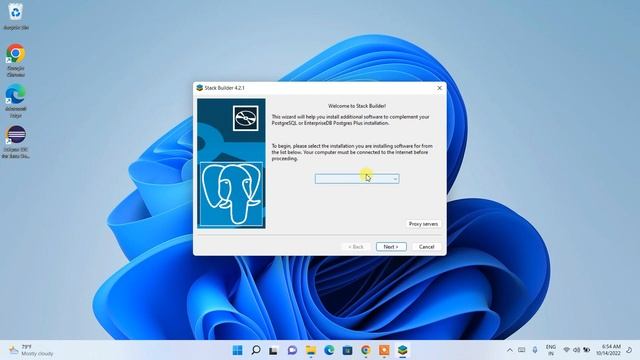Switch input language ENG IN
This screenshot has width=640, height=360.
pos(551,350)
